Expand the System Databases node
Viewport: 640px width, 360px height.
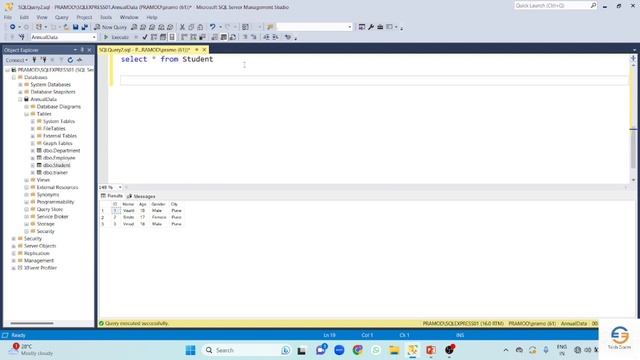(20, 84)
